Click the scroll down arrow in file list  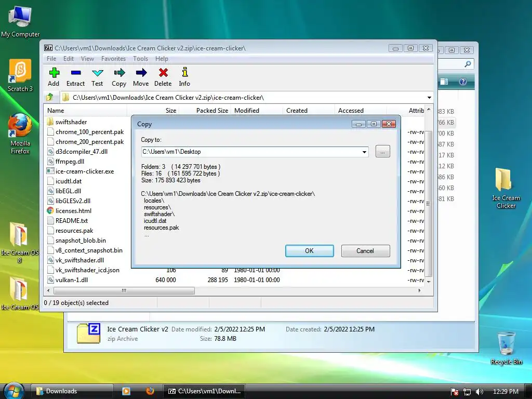[x=429, y=282]
